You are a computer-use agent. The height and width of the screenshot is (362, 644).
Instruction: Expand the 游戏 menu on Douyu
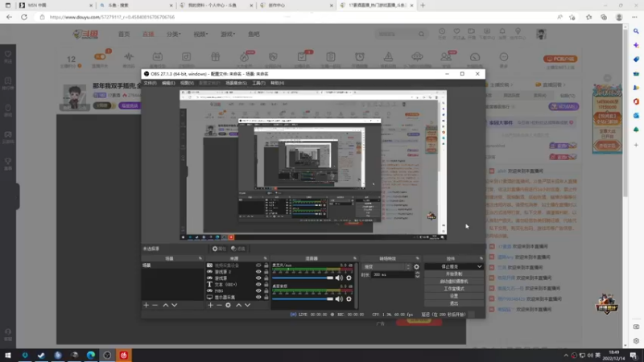pos(228,35)
